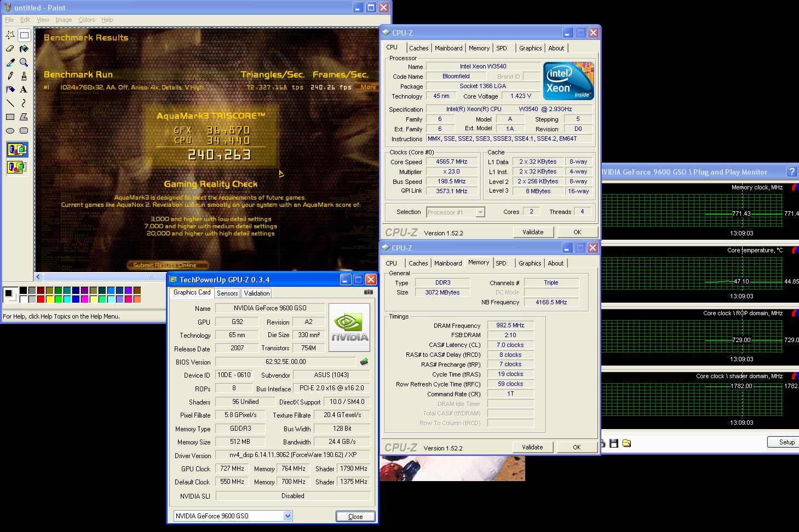The image size is (799, 532).
Task: Click the NVIDIA logo in GPU-Z
Action: tap(349, 327)
